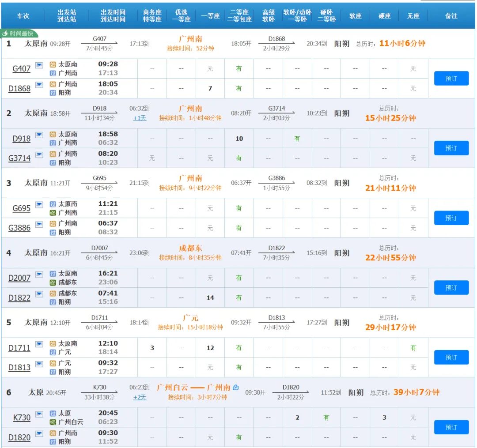This screenshot has height=448, width=477.
Task: Click the 时间最快 fastest-time badge
Action: click(x=19, y=34)
